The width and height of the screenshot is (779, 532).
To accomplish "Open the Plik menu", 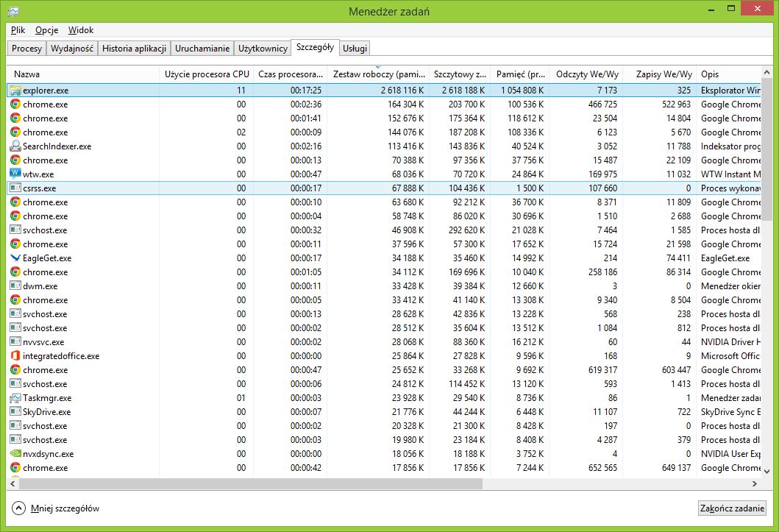I will [x=17, y=30].
